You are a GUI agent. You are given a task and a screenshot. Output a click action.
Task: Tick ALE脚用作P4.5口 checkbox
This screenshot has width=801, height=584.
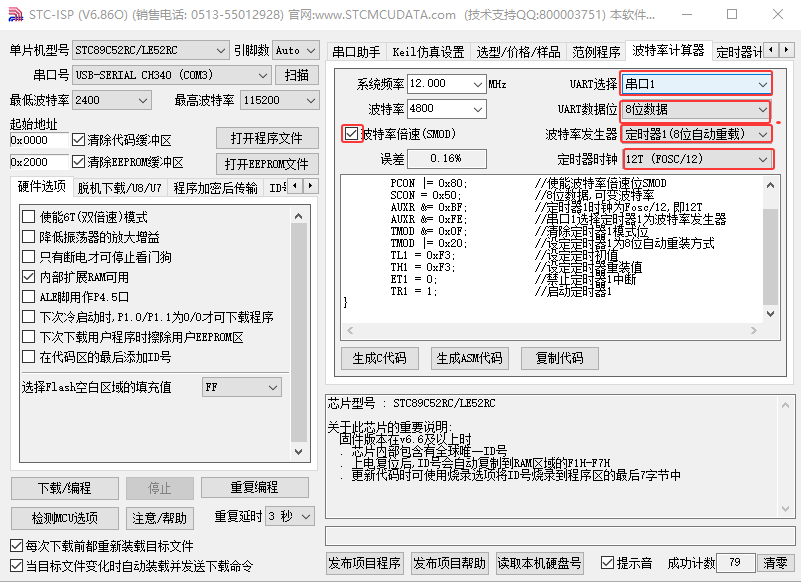coord(29,297)
